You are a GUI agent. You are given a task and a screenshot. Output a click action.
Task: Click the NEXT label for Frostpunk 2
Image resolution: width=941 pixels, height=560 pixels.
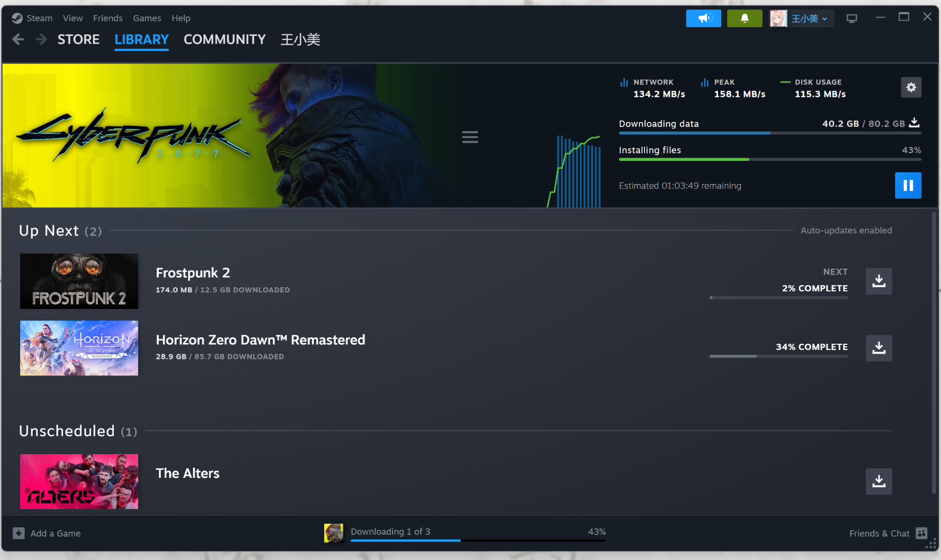click(836, 272)
